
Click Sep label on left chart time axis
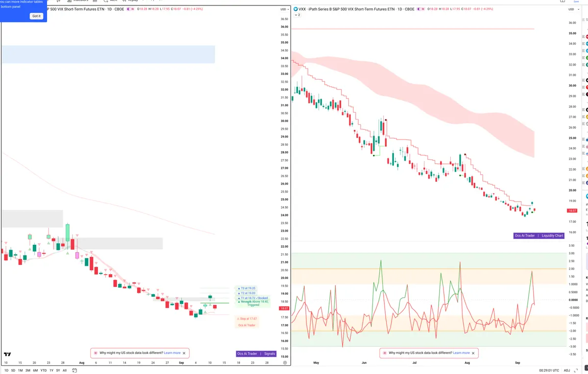coord(181,363)
